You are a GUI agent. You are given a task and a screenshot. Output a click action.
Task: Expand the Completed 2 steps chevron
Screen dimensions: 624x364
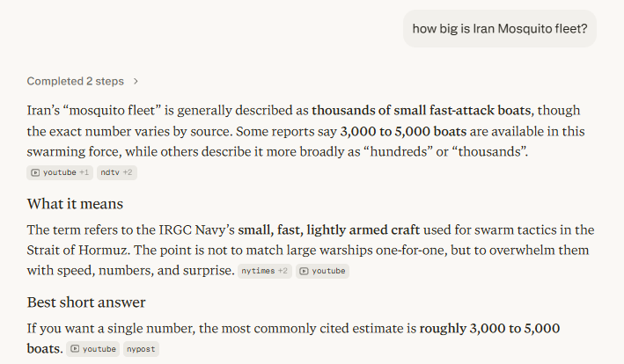click(136, 82)
